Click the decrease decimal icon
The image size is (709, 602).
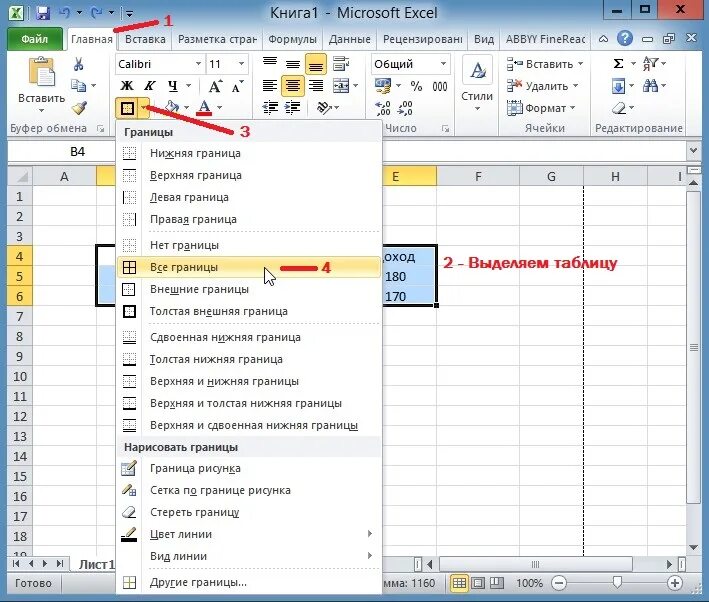pyautogui.click(x=405, y=108)
